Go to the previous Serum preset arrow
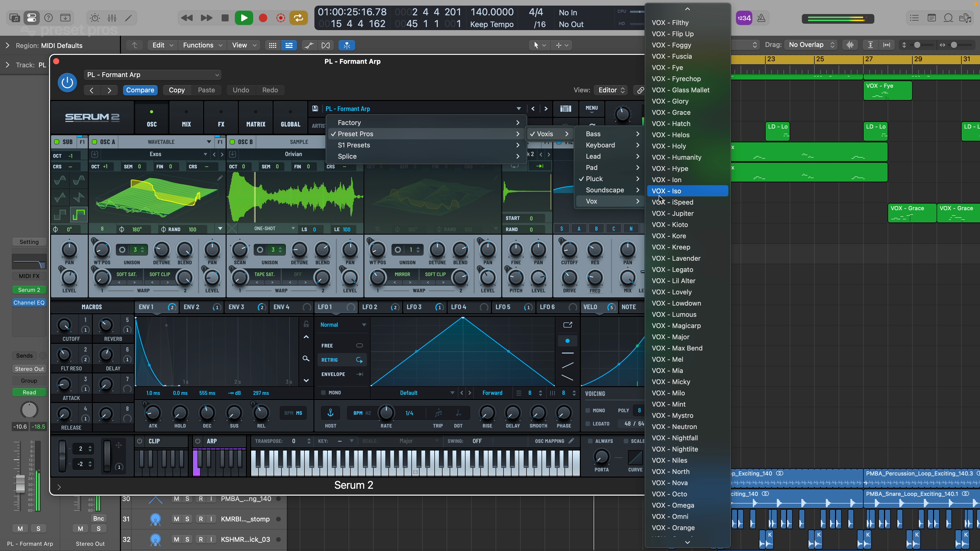This screenshot has width=980, height=551. [x=533, y=109]
